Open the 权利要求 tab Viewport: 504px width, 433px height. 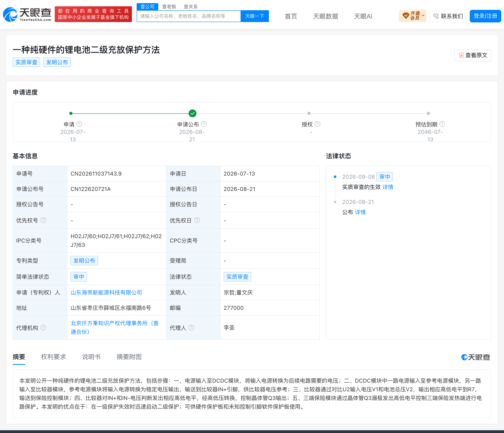click(54, 357)
